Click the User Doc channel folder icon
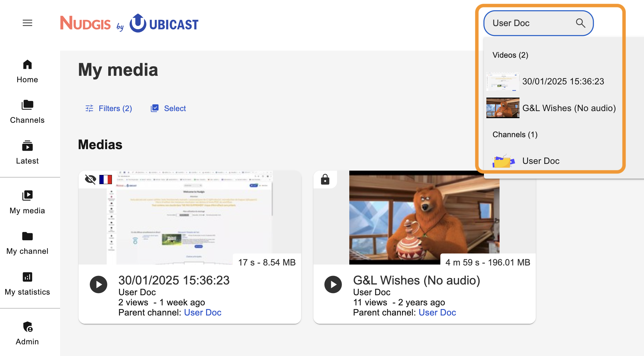 [x=503, y=161]
